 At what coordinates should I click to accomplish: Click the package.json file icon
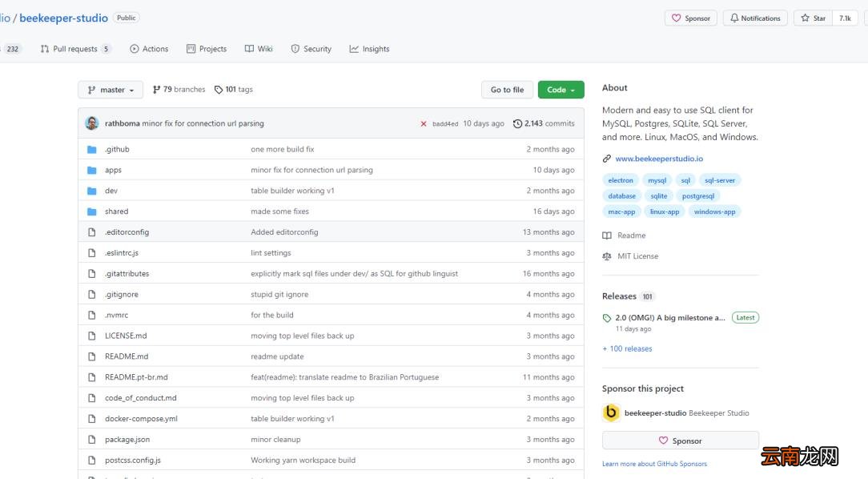tap(92, 440)
